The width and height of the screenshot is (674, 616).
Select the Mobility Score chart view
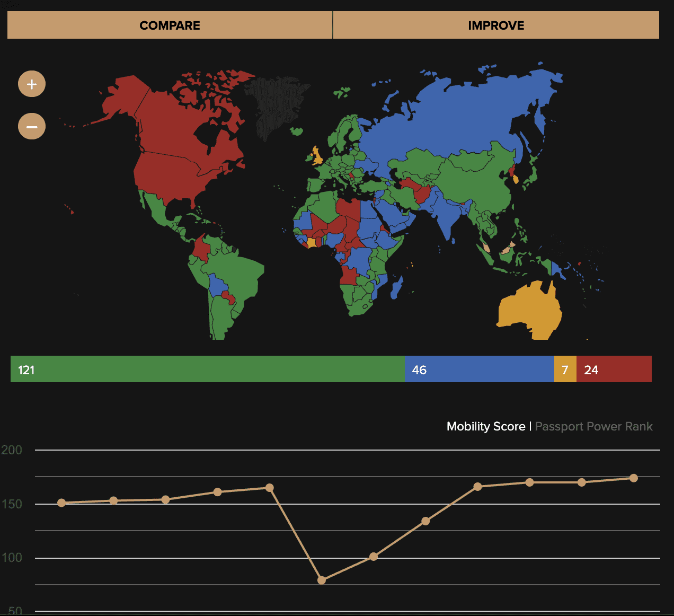tap(485, 426)
